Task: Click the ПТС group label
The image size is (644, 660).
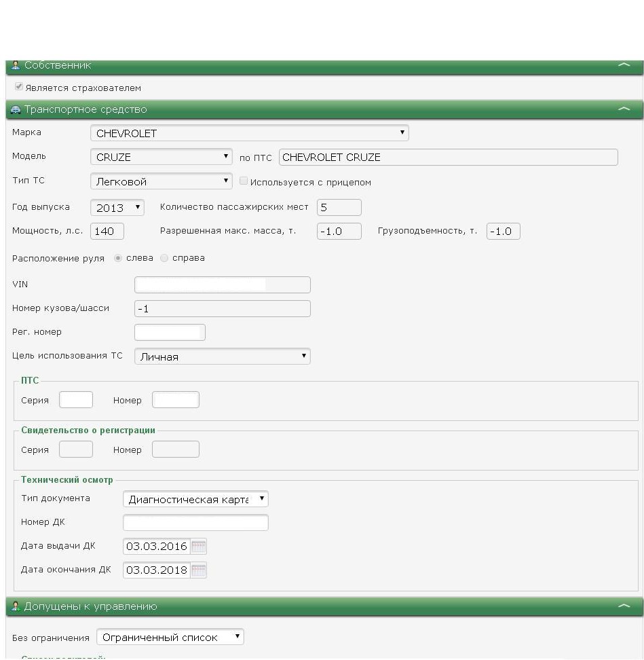Action: pyautogui.click(x=30, y=380)
